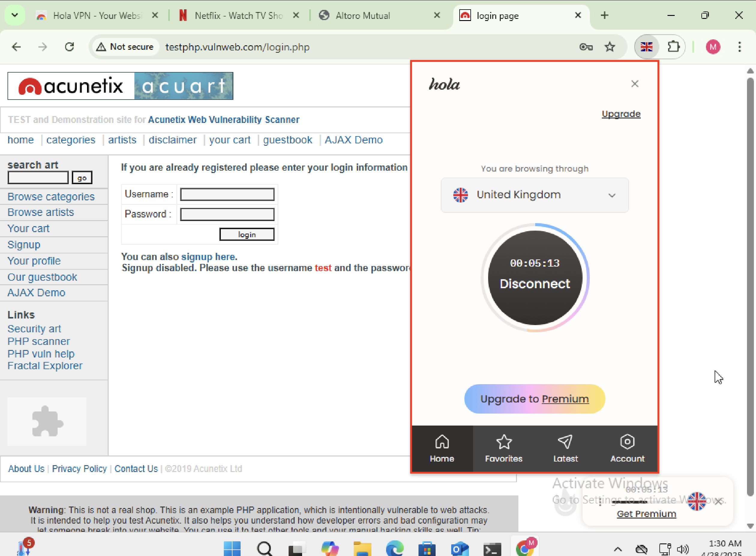756x556 pixels.
Task: Click Browse artists sidebar link
Action: click(40, 212)
